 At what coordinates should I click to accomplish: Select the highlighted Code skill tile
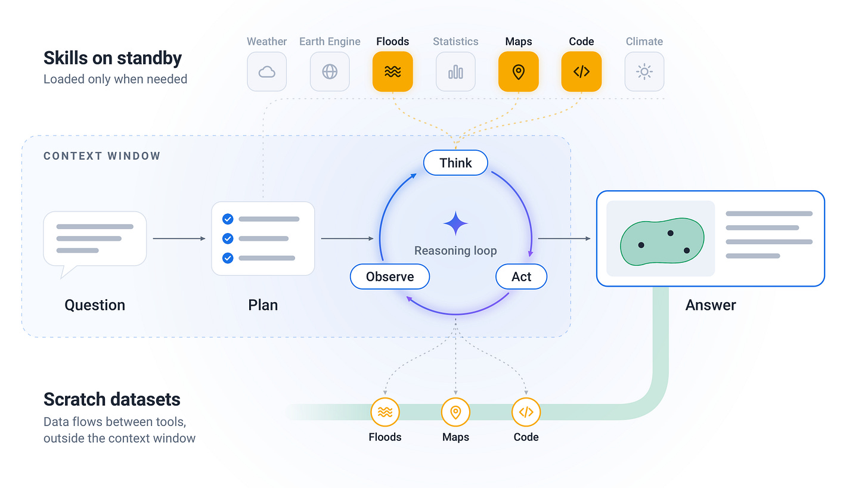(x=581, y=72)
